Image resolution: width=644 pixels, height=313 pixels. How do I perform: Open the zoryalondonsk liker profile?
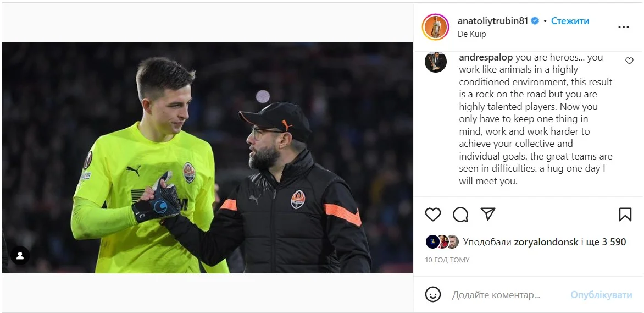[546, 242]
